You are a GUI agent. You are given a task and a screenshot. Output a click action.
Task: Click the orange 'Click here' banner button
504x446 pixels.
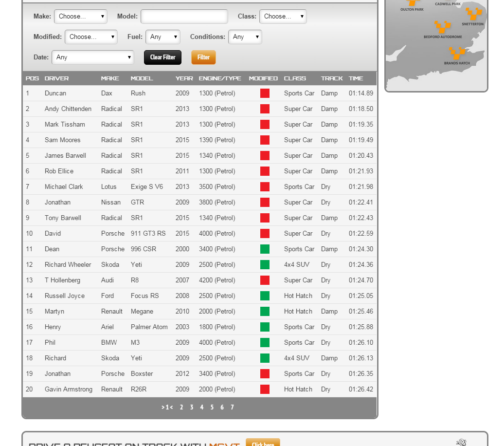(x=263, y=443)
